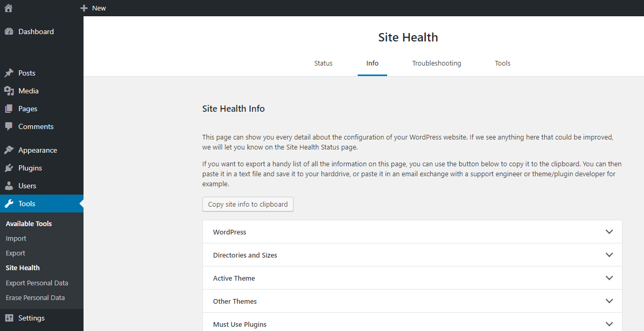644x331 pixels.
Task: Open Comments via the speech bubble icon
Action: (x=9, y=126)
